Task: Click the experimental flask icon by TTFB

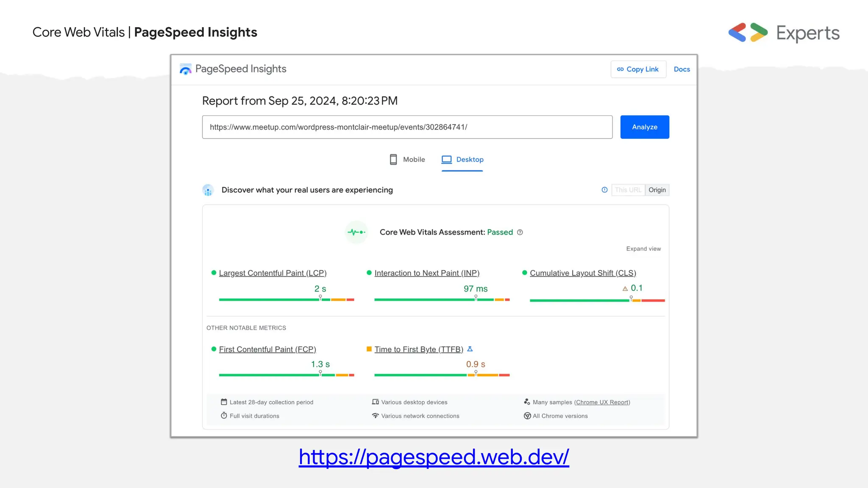Action: (470, 349)
